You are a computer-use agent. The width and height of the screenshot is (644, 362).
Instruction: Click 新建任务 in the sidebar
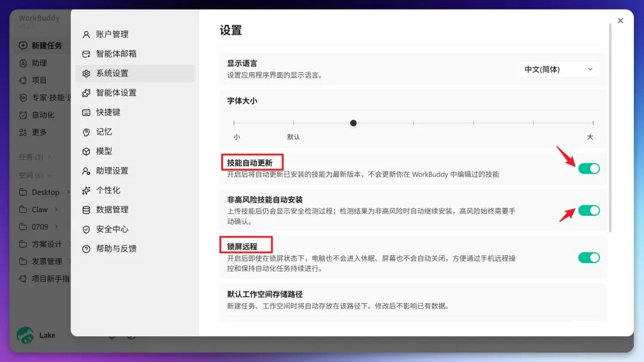[47, 45]
